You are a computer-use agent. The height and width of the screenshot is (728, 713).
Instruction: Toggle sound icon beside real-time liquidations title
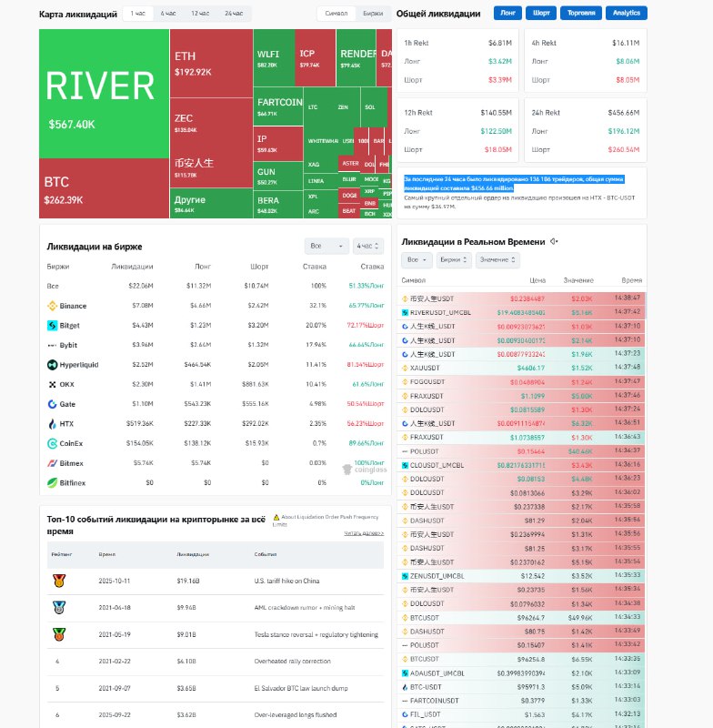click(x=554, y=242)
